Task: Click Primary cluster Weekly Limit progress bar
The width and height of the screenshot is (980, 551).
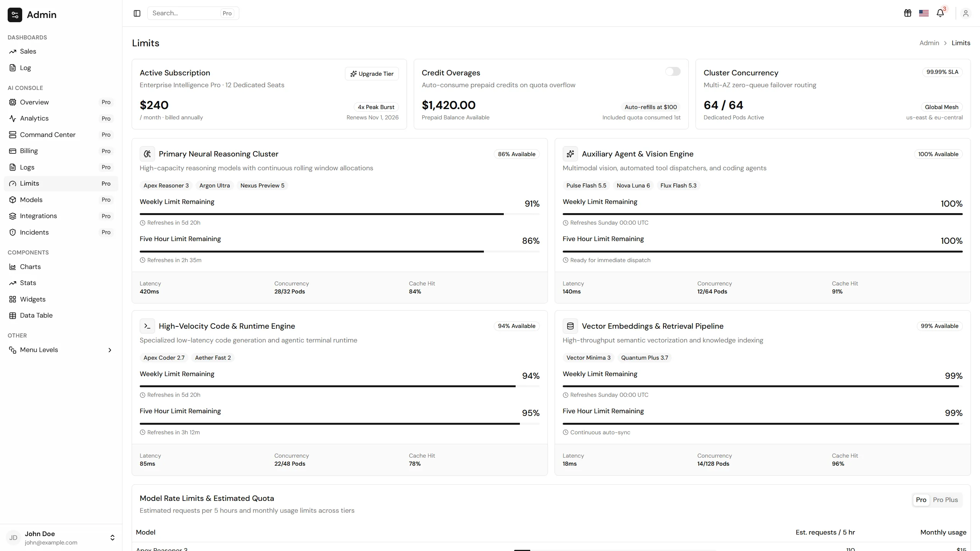Action: pos(340,214)
